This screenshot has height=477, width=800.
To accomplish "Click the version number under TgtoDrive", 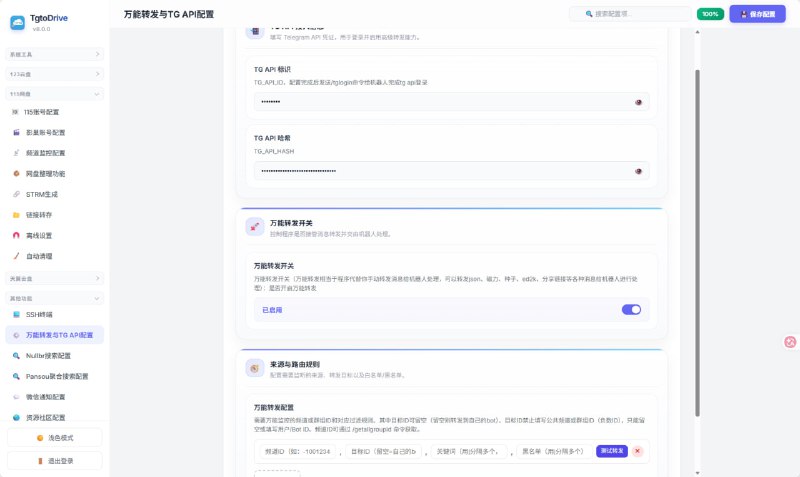I will (x=41, y=29).
